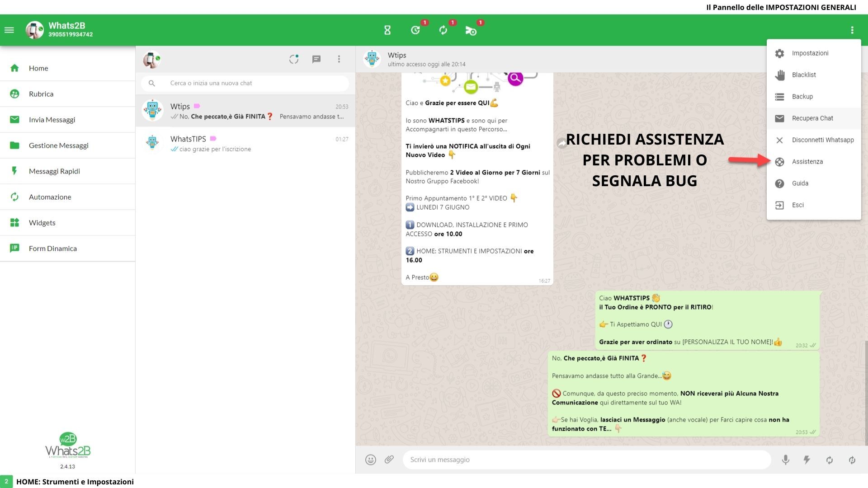Viewport: 868px width, 488px height.
Task: Open the Automazione section
Action: point(68,197)
